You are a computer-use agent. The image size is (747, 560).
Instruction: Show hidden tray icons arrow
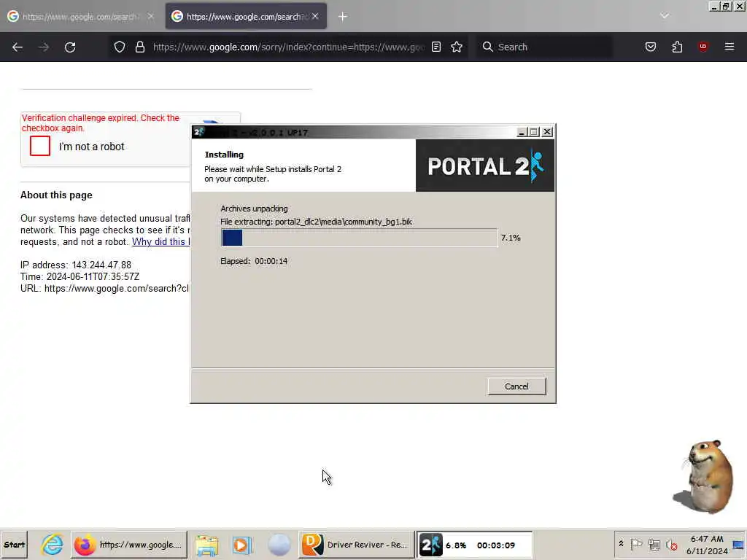[x=622, y=544]
